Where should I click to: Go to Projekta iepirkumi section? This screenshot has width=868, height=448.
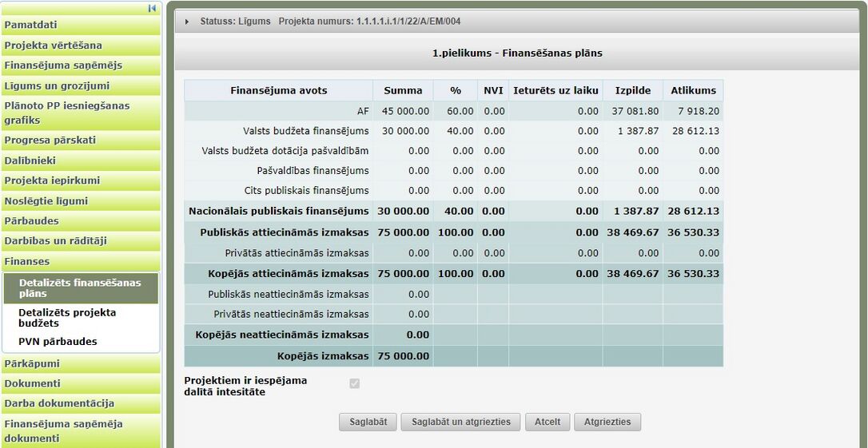coord(80,180)
